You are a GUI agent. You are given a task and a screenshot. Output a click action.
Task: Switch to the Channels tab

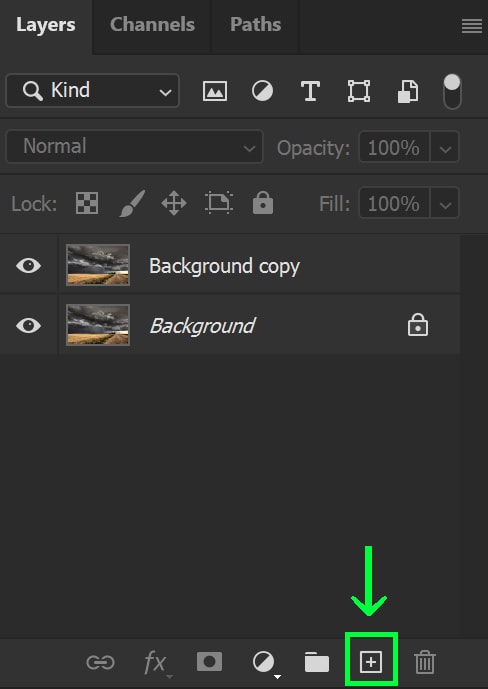point(152,24)
